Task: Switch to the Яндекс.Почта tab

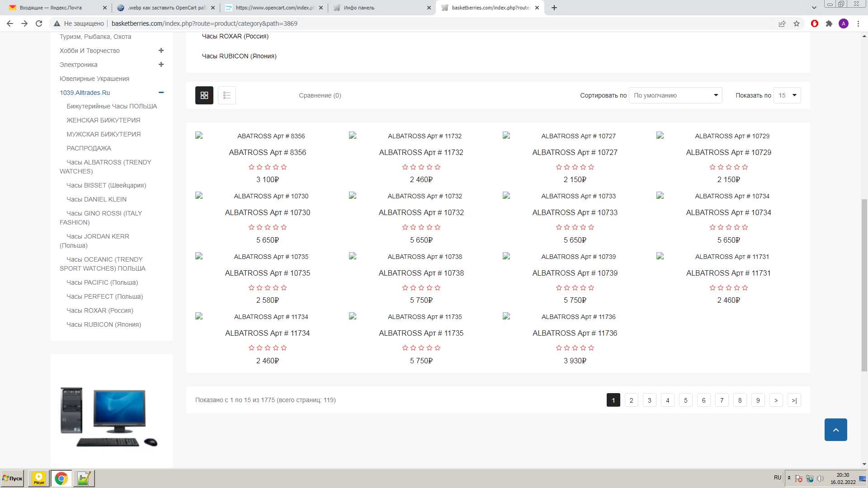Action: click(57, 8)
